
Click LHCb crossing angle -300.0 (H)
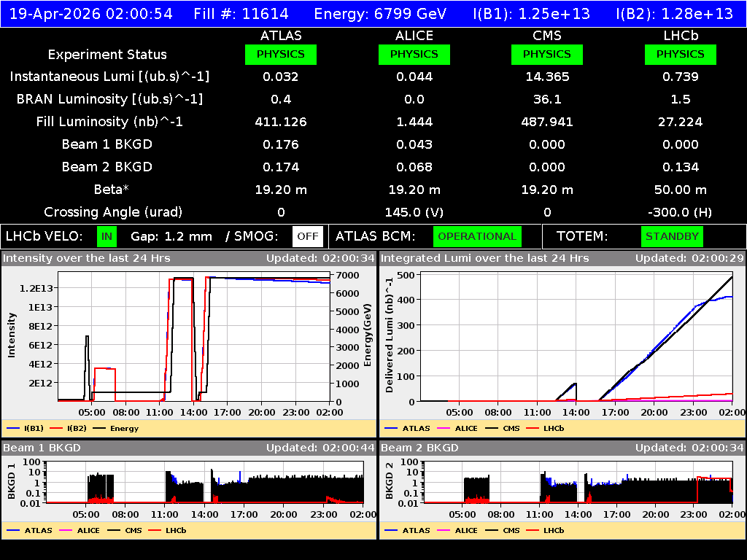681,212
